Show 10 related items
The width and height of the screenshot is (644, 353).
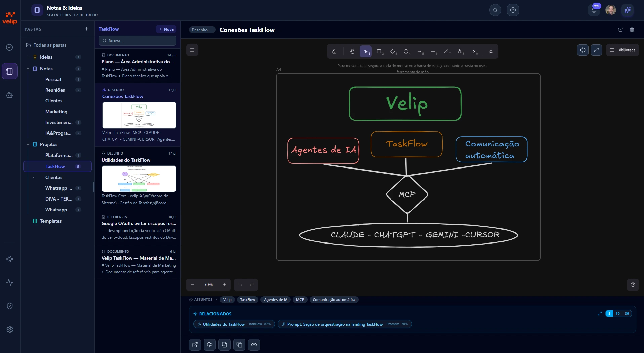coord(618,314)
